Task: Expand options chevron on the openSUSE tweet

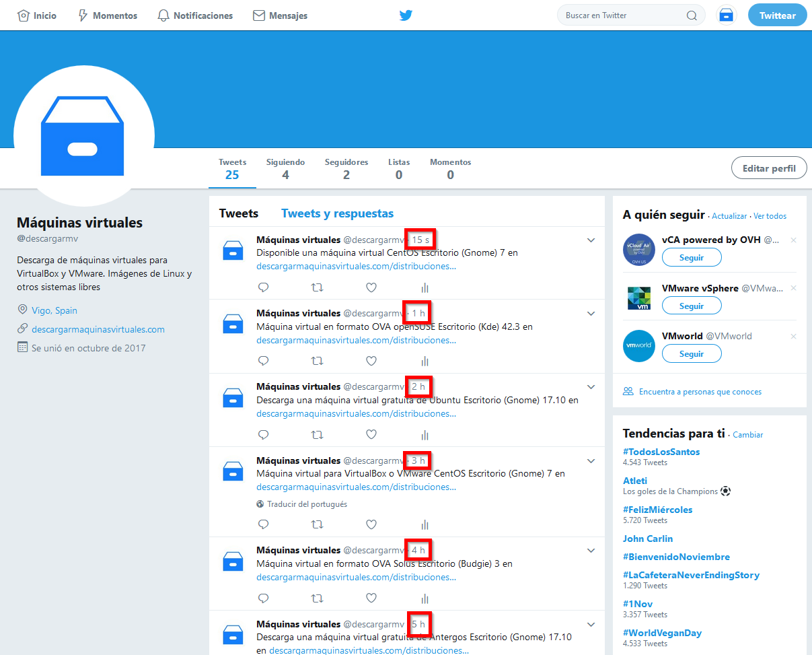Action: click(x=591, y=314)
